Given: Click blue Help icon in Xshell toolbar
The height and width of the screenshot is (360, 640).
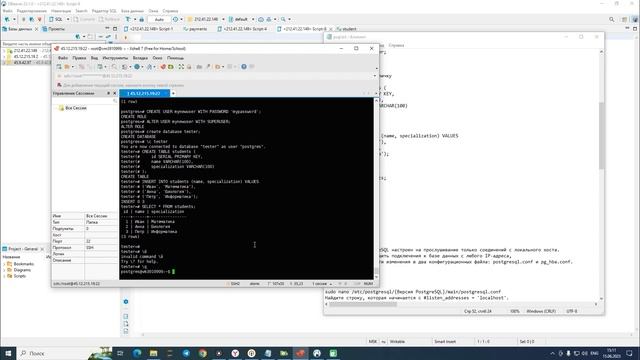Looking at the screenshot, I should tap(244, 67).
